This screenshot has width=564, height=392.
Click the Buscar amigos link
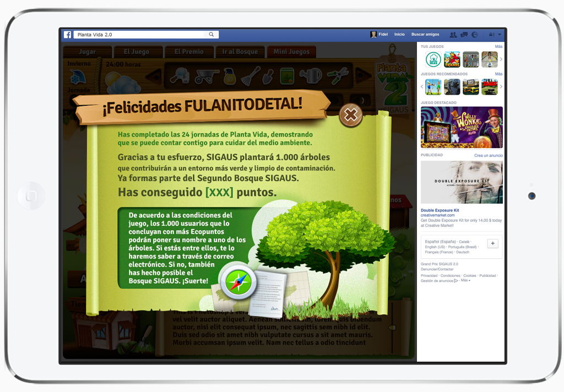[425, 35]
